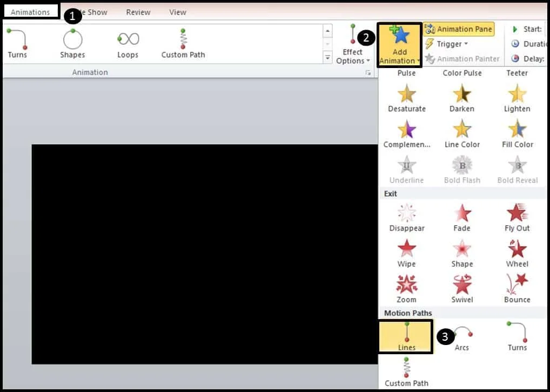Image resolution: width=550 pixels, height=392 pixels.
Task: Select Custom Path in the dropdown list
Action: pyautogui.click(x=406, y=373)
